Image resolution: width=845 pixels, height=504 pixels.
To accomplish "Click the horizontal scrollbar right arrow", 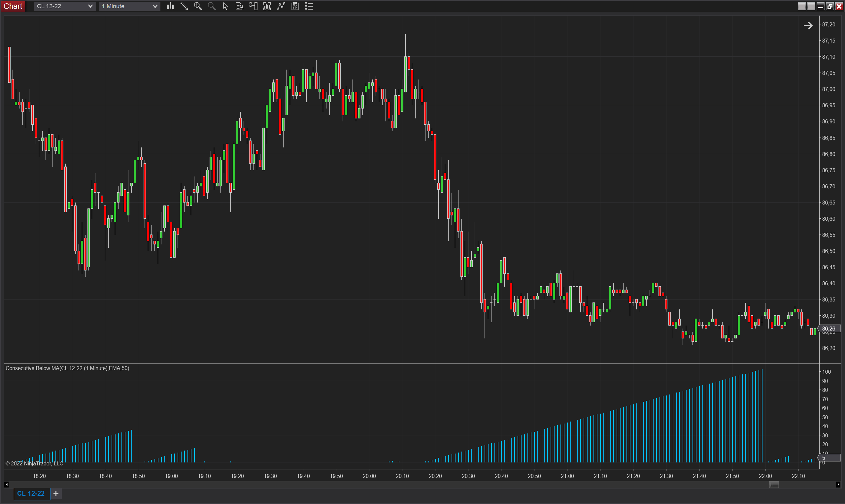I will click(838, 485).
